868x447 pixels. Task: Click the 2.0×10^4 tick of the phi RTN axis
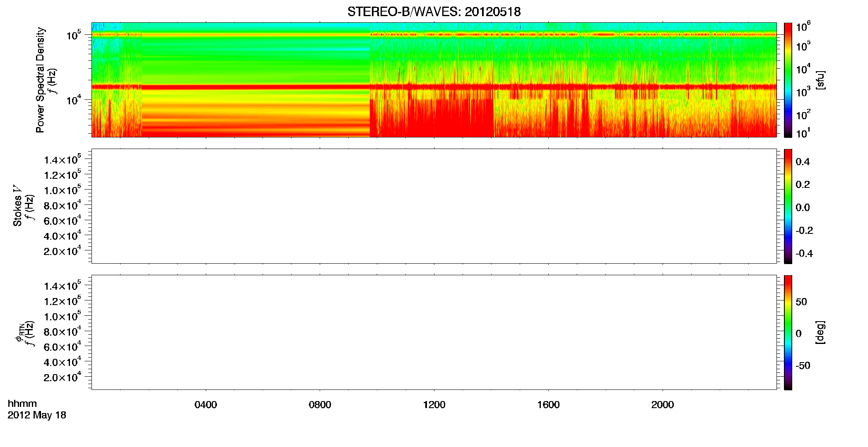coord(62,377)
